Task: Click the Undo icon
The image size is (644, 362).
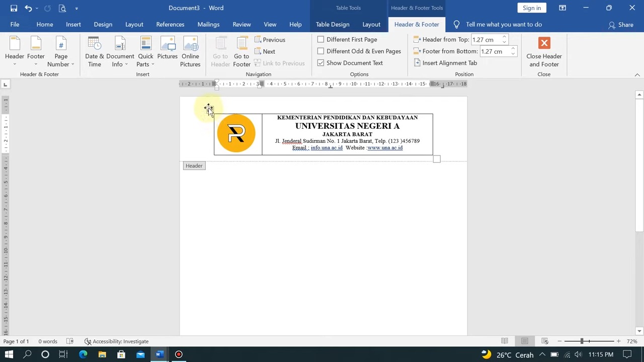Action: pos(28,8)
